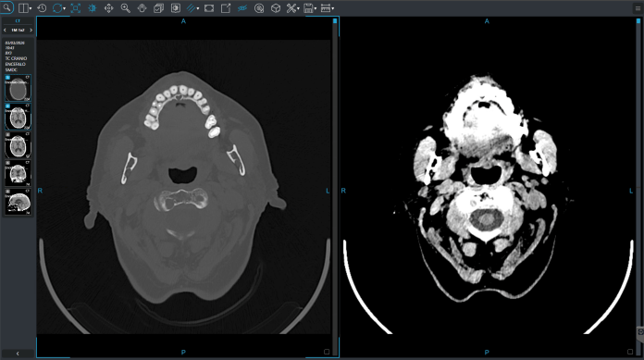
Task: Click the export square-with-arrow icon
Action: click(226, 7)
